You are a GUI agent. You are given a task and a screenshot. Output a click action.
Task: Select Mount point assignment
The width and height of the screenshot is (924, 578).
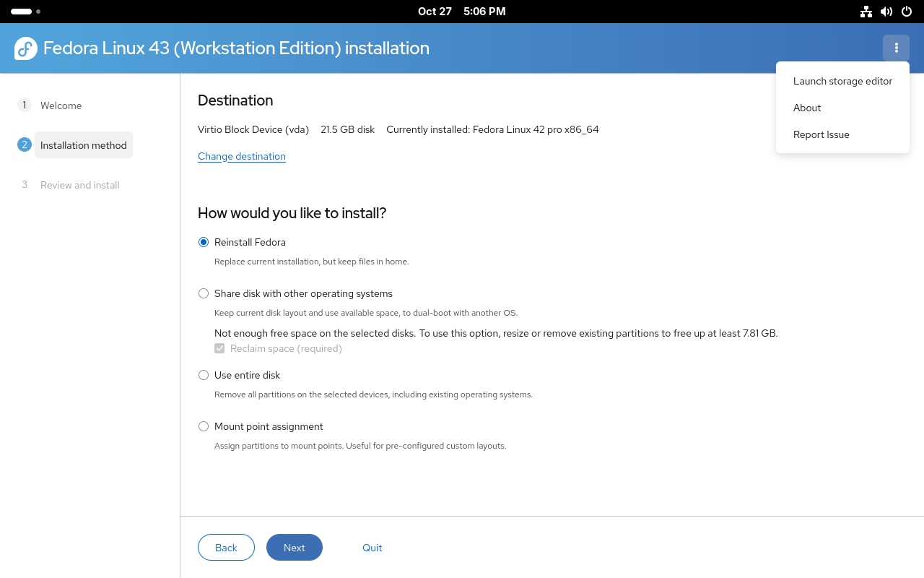point(204,426)
